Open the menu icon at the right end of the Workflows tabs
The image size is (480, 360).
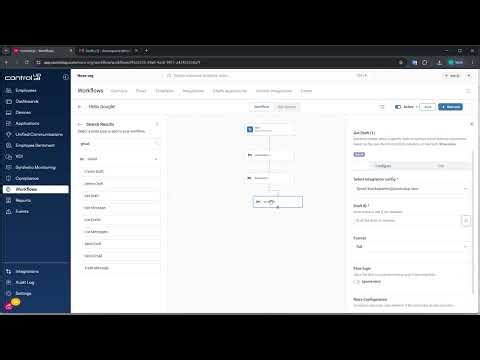pos(468,91)
